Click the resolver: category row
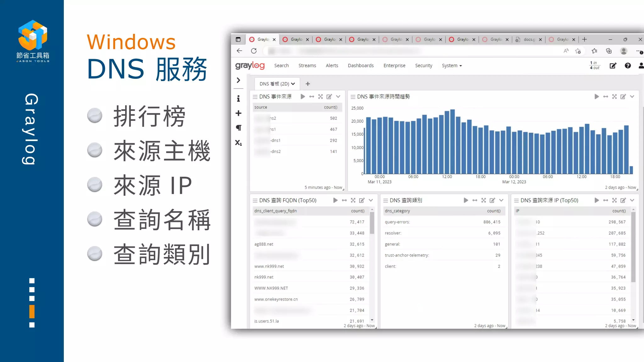 point(442,233)
